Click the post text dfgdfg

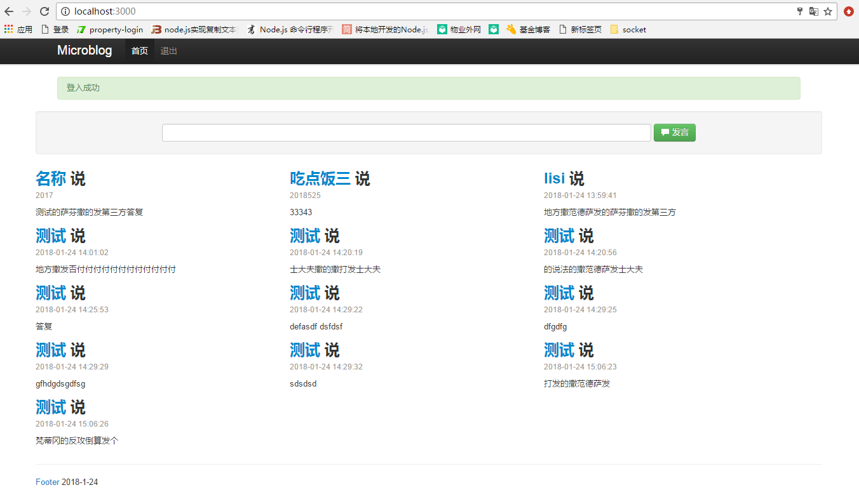(x=555, y=327)
